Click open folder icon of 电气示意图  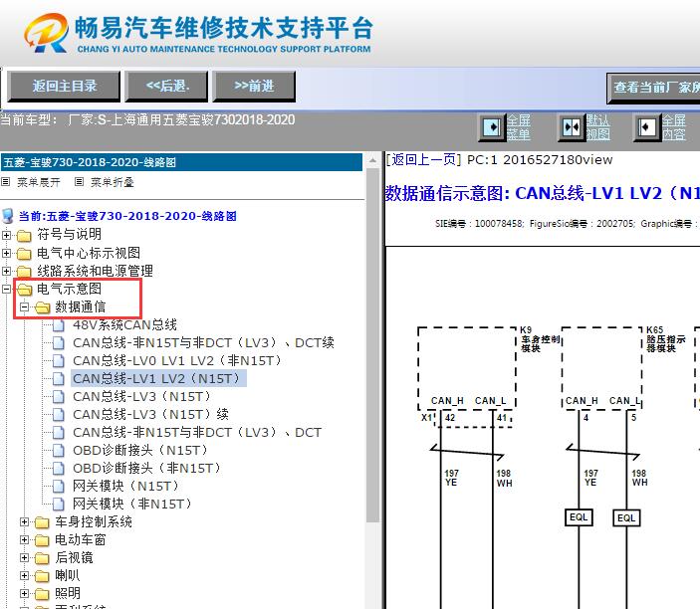pyautogui.click(x=25, y=290)
